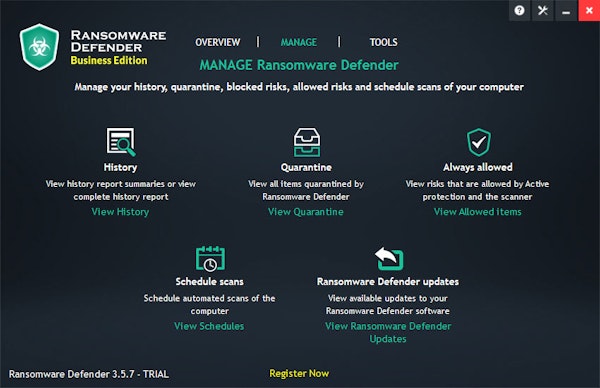Open the View Allowed items link
Screen dimensions: 600x388
(x=478, y=212)
